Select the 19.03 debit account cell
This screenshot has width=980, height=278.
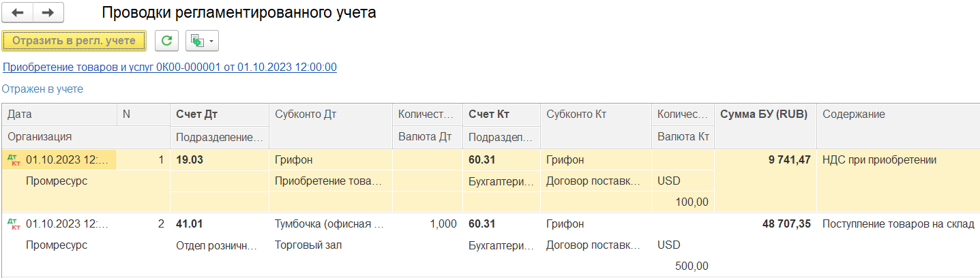click(x=219, y=160)
